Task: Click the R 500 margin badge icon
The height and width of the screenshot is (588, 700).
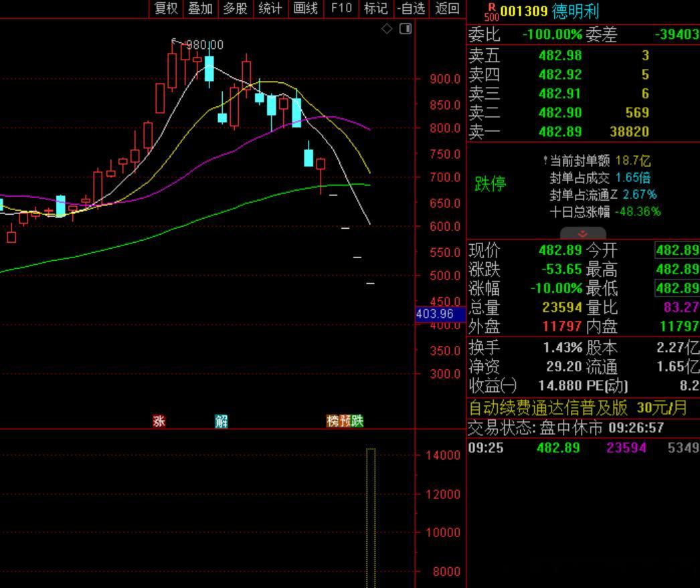Action: (x=491, y=12)
